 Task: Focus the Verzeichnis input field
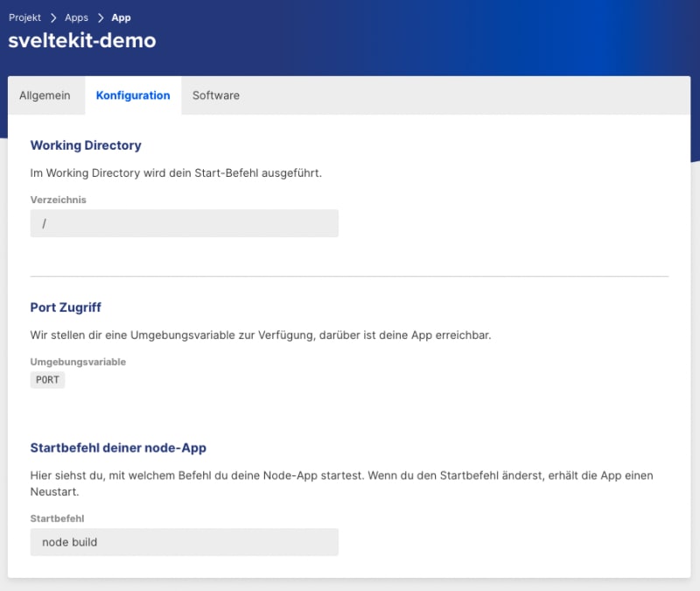[x=185, y=223]
